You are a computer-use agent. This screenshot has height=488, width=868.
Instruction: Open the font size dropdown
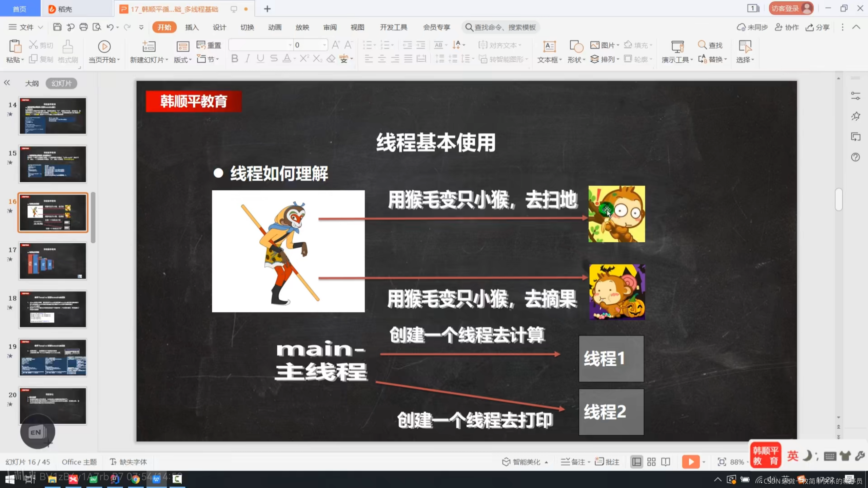[x=324, y=45]
